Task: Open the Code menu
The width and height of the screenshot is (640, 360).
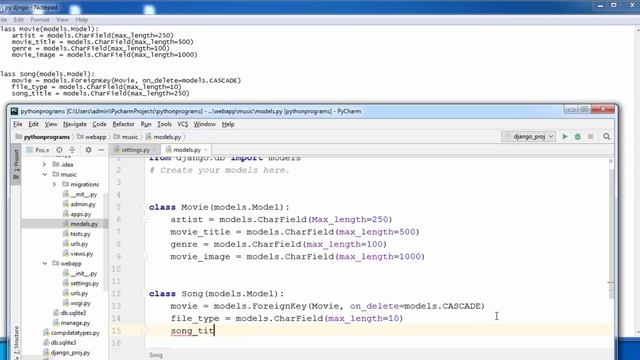Action: pyautogui.click(x=99, y=124)
